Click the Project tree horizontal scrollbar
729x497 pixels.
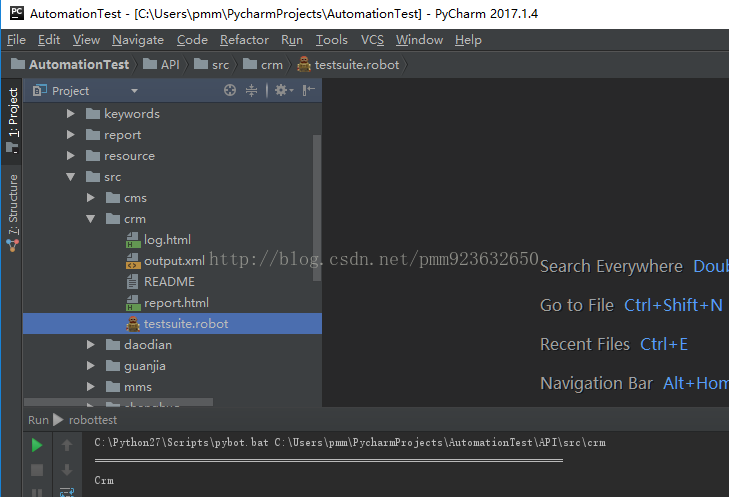click(119, 402)
